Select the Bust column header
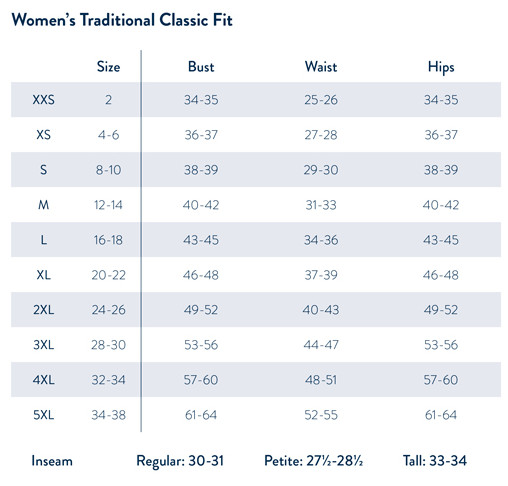This screenshot has height=486, width=508. tap(201, 67)
